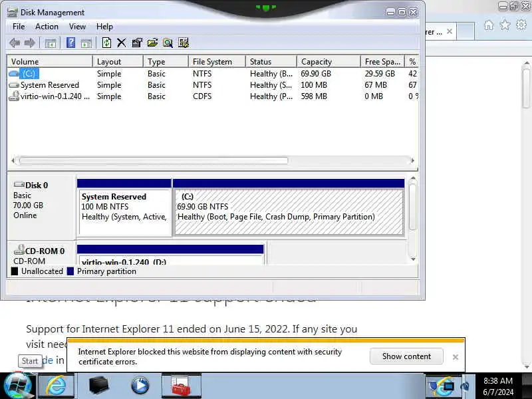This screenshot has height=399, width=532.
Task: Select the (C:) partition block on Disk 0
Action: [x=289, y=207]
